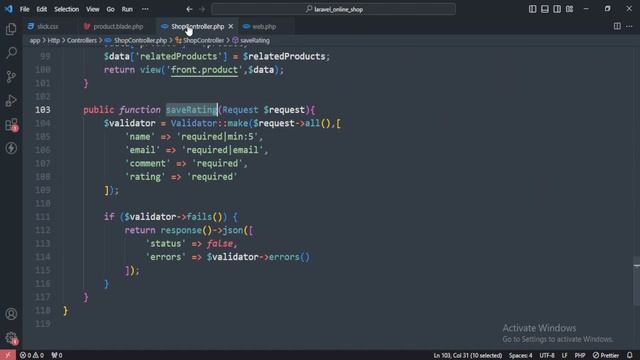Open editor More Actions ellipsis
The image size is (640, 360).
click(x=629, y=27)
